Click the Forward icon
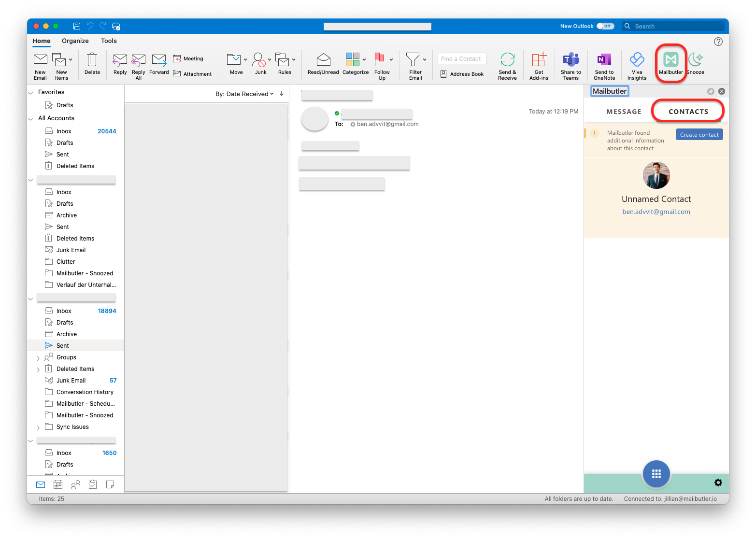 pyautogui.click(x=159, y=60)
